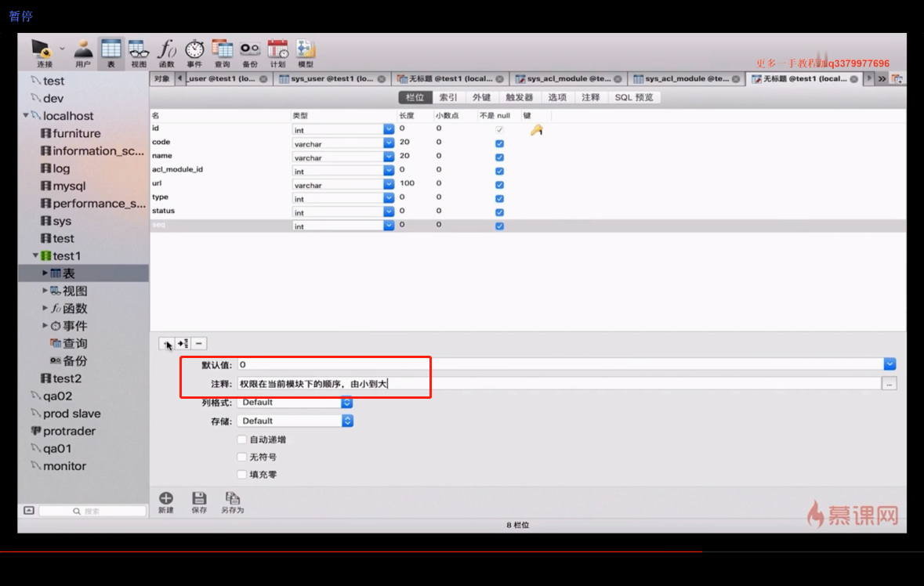
Task: Open the 备份 backup toolbar icon
Action: click(250, 53)
